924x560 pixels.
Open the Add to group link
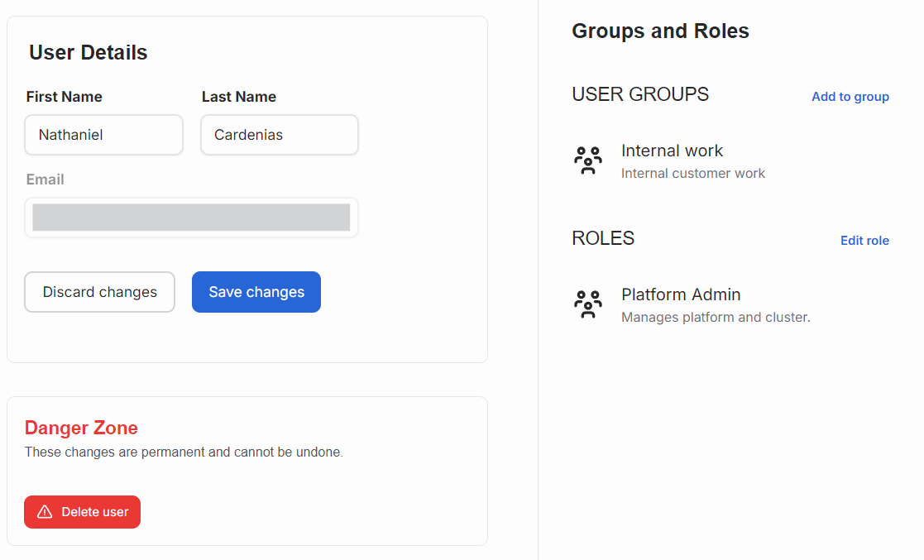click(850, 96)
